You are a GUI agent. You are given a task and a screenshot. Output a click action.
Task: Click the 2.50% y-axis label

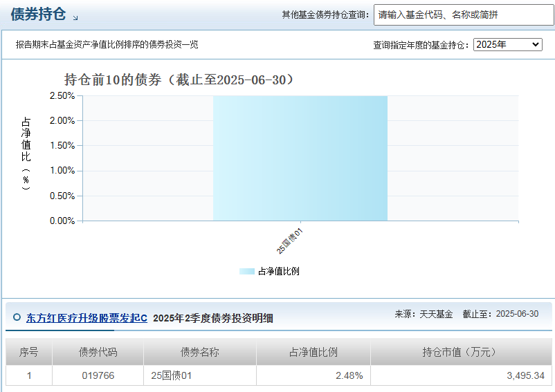click(62, 96)
